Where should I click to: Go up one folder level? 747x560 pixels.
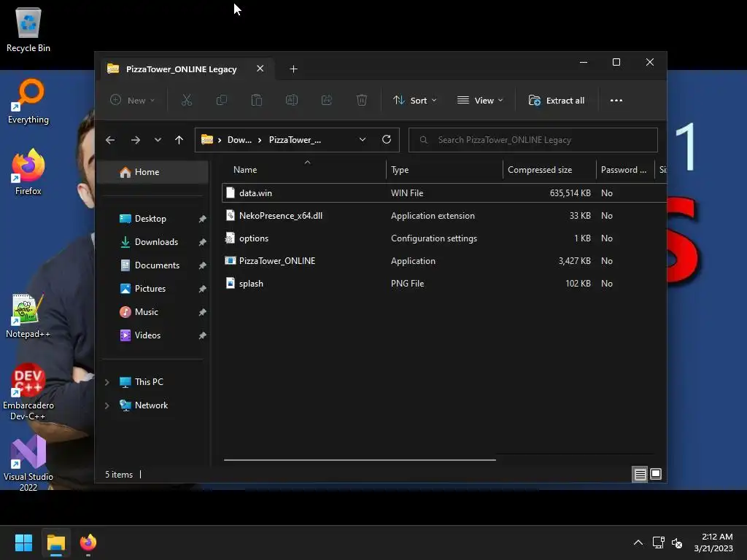point(179,140)
